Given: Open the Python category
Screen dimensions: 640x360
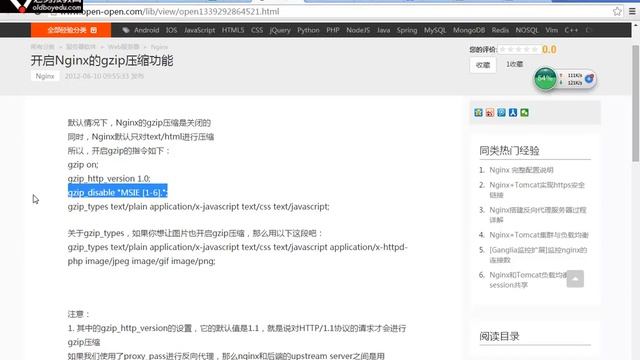Looking at the screenshot, I should point(308,30).
